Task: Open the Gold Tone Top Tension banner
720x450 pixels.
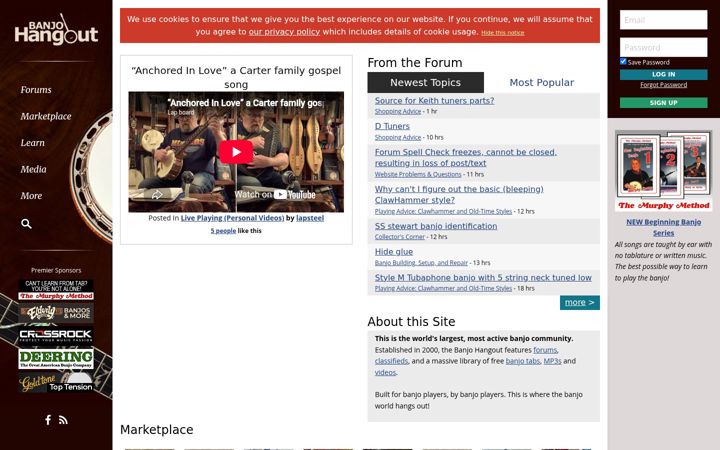Action: (x=56, y=382)
